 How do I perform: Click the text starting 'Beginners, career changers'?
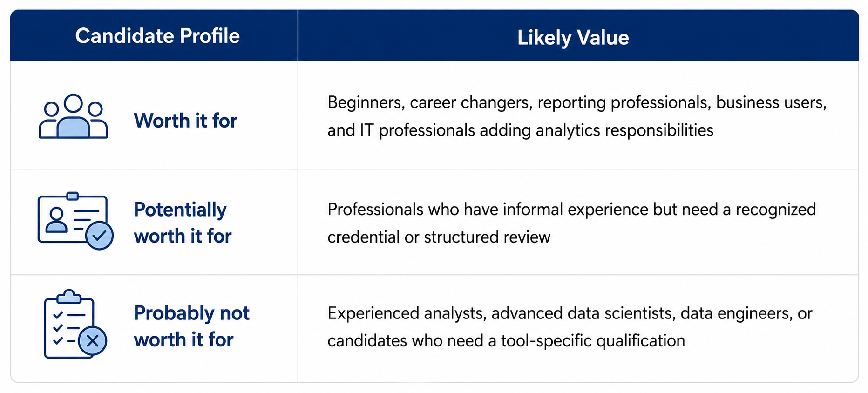[577, 102]
